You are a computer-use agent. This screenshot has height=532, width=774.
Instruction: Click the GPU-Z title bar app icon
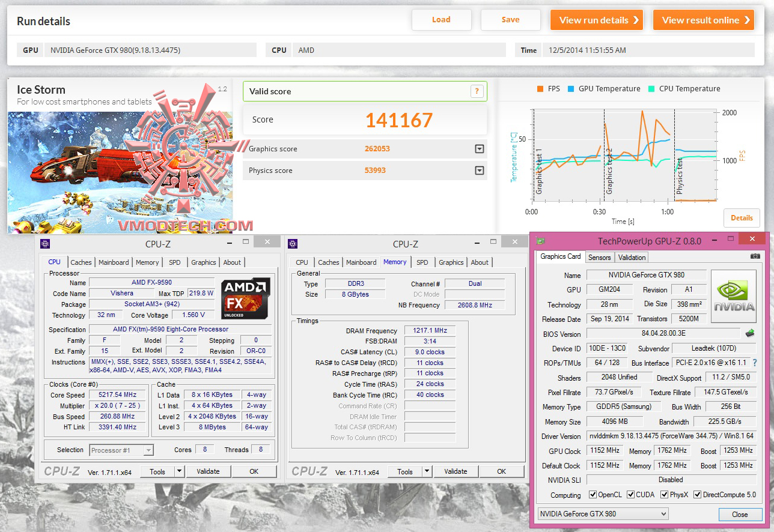point(541,241)
